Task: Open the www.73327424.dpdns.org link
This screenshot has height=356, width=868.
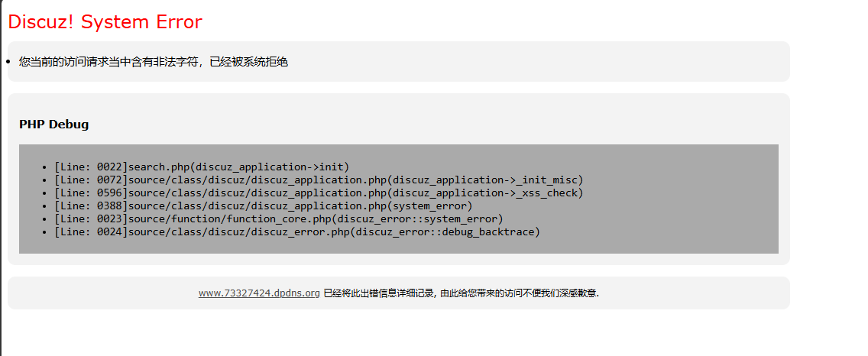Action: 259,293
